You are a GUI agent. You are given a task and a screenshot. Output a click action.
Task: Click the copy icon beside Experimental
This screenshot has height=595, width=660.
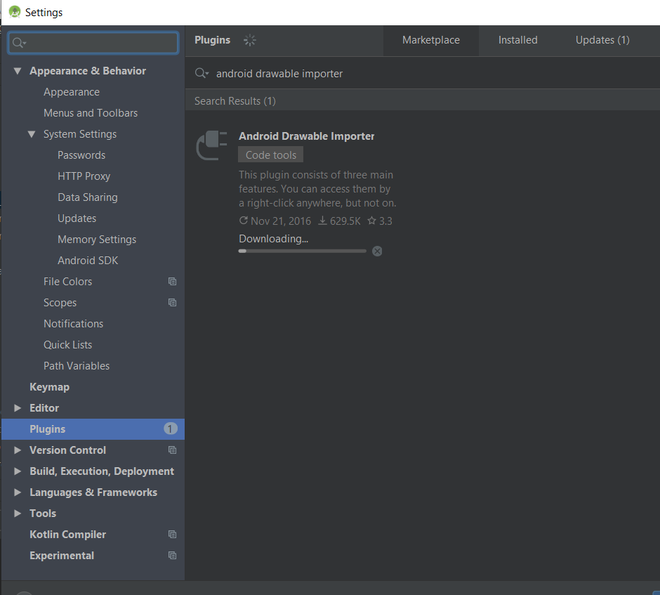pos(172,555)
